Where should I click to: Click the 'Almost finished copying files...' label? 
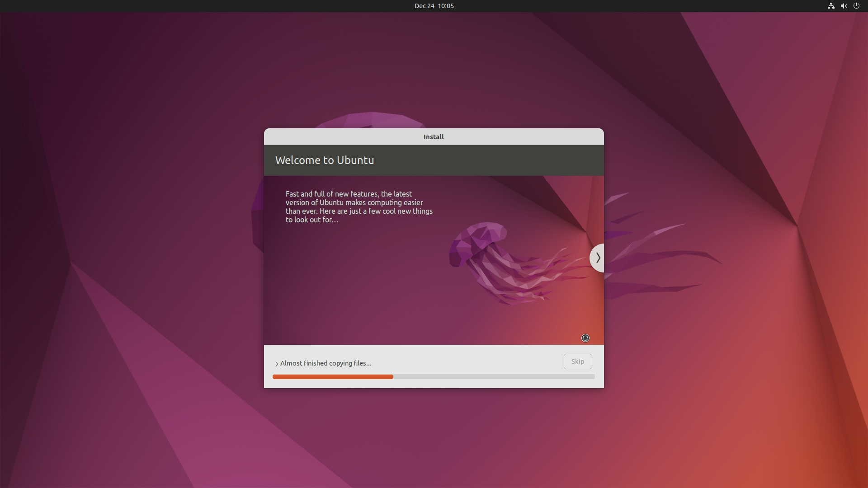pos(325,363)
